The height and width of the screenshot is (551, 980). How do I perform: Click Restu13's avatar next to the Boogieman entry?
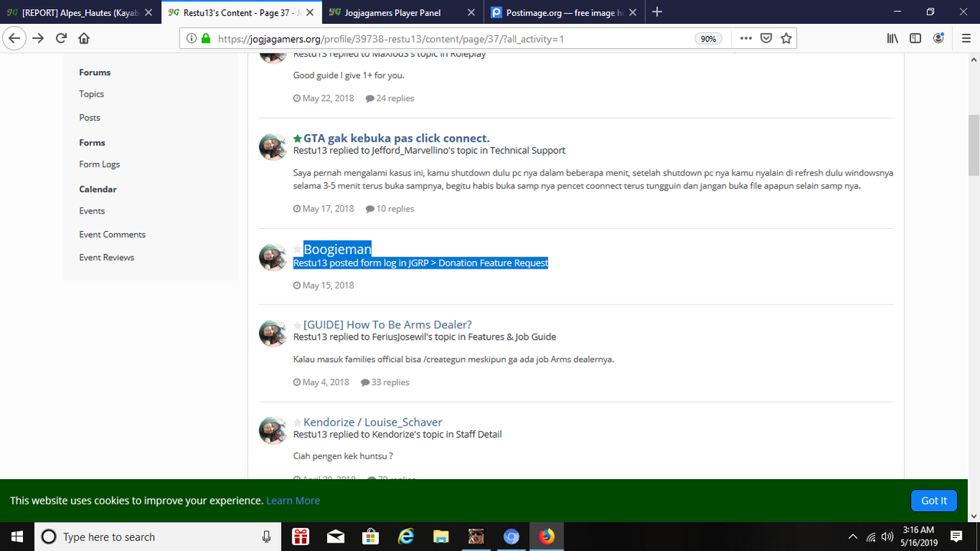click(x=273, y=257)
